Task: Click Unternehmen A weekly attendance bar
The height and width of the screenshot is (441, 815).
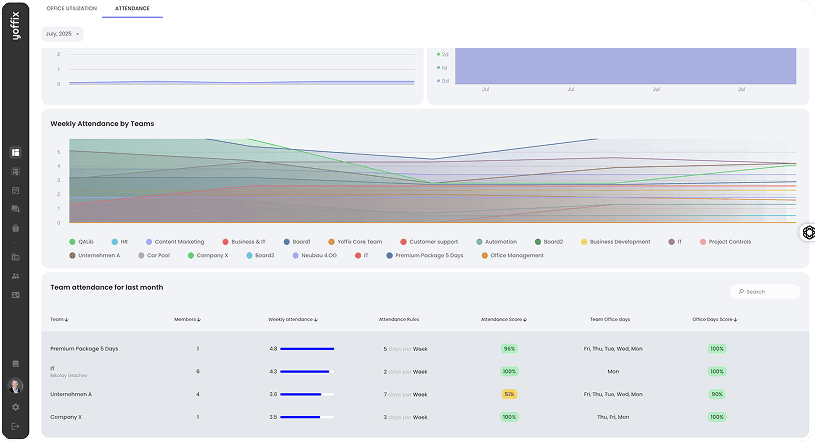Action: (307, 395)
